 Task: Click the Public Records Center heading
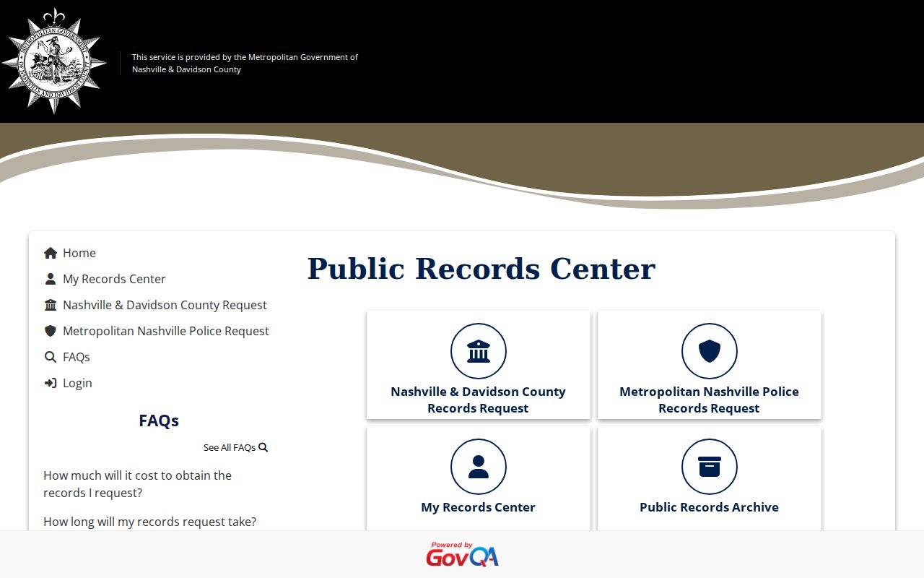tap(481, 269)
